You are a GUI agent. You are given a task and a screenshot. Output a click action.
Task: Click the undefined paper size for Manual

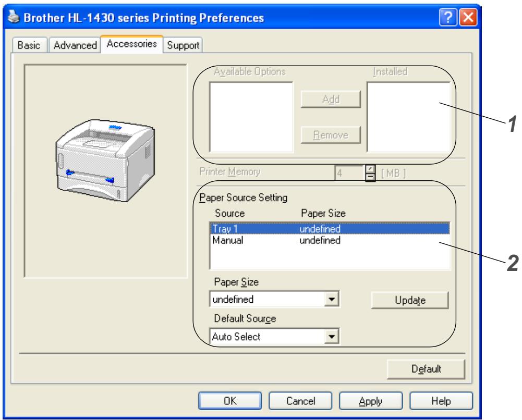320,240
